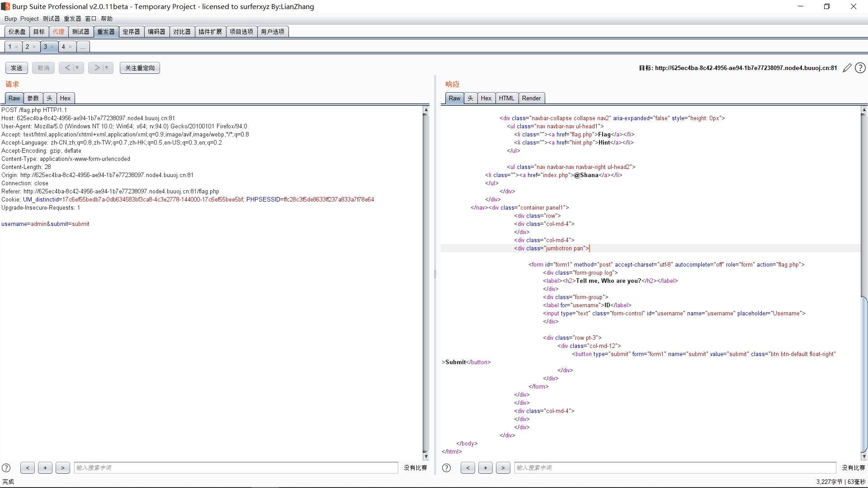The height and width of the screenshot is (488, 868).
Task: Switch to the 代理 (Proxy) tab
Action: 58,32
